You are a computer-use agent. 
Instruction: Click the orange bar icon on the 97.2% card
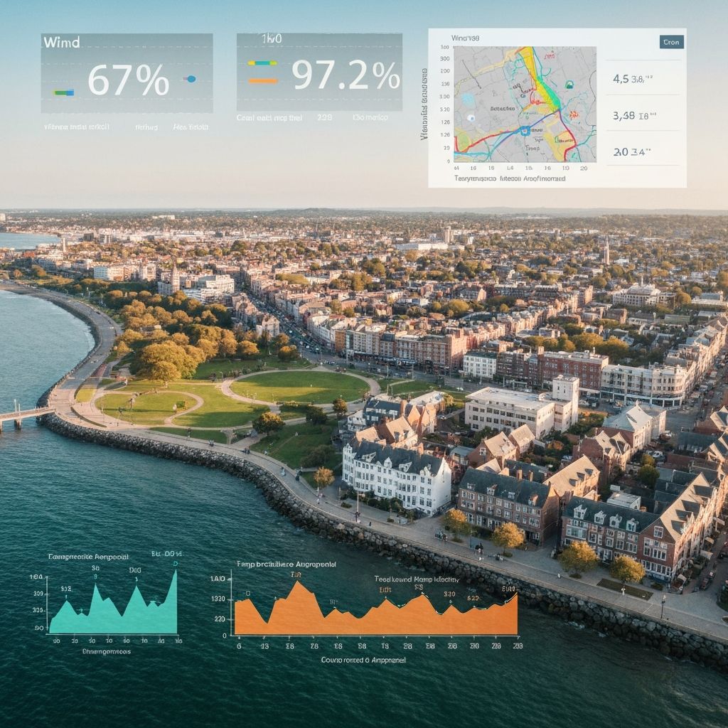tap(262, 80)
